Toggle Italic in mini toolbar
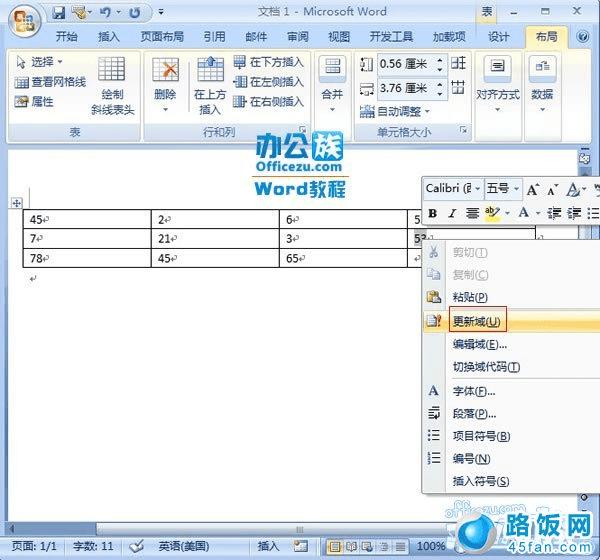The image size is (600, 560). (x=452, y=213)
